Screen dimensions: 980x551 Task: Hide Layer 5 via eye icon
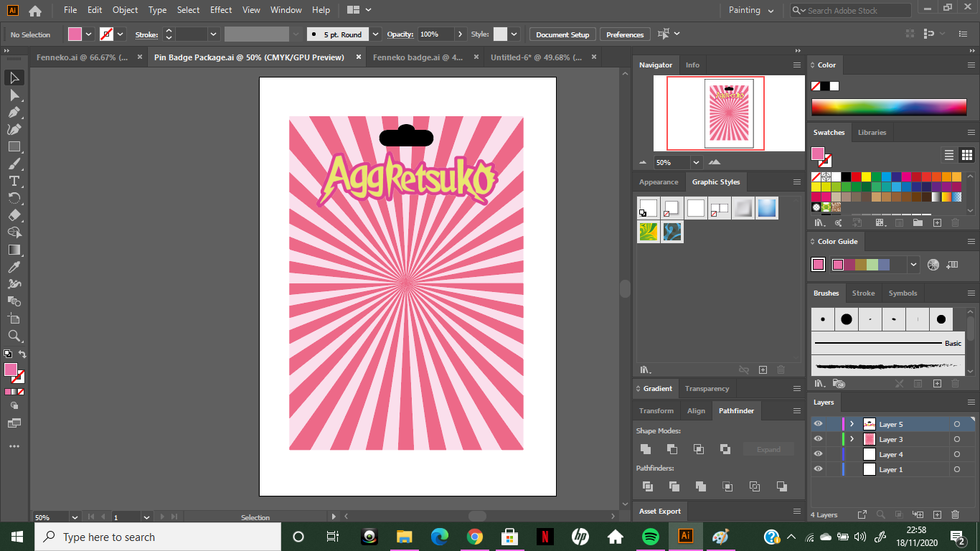click(x=818, y=424)
